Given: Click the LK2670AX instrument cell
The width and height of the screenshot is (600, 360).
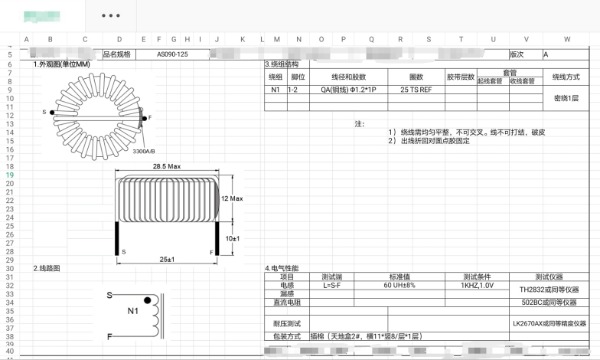Looking at the screenshot, I should (549, 324).
